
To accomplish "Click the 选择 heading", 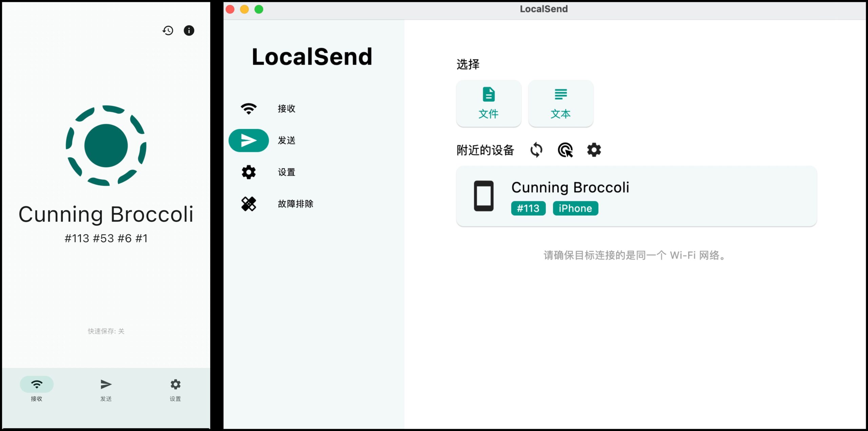I will (x=468, y=64).
